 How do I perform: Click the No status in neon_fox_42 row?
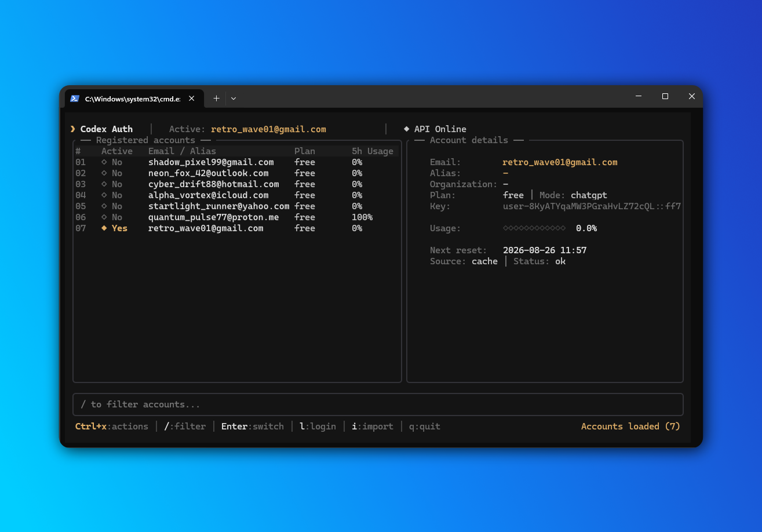click(117, 173)
